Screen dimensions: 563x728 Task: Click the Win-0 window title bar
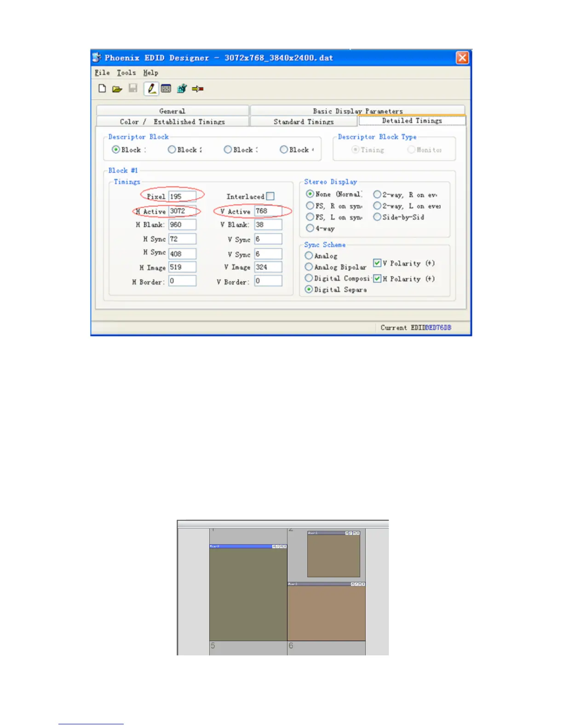tap(248, 546)
